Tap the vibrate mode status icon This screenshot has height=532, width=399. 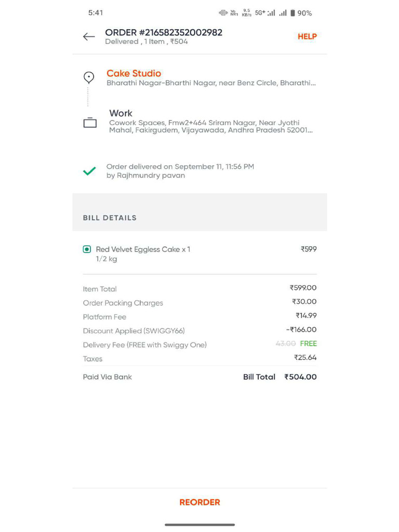[223, 13]
